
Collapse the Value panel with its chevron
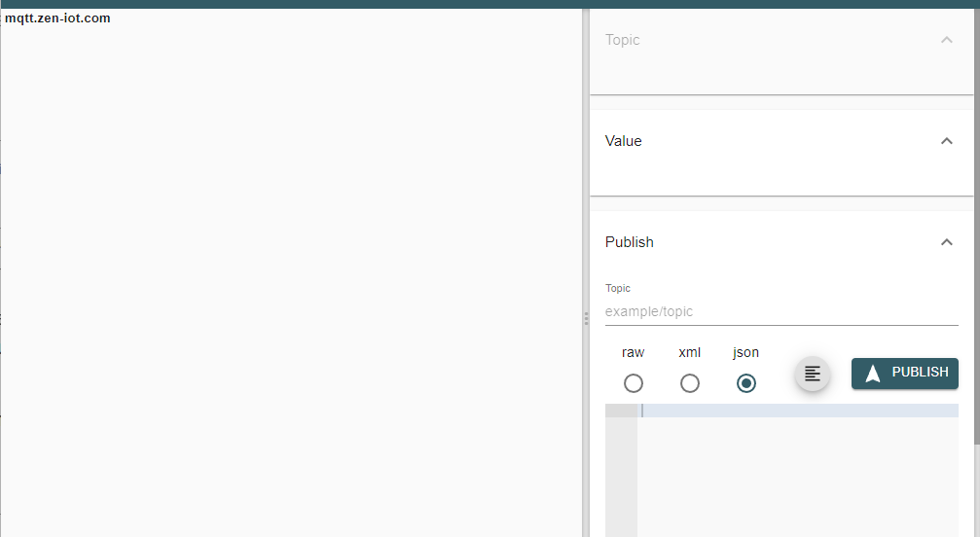(x=947, y=141)
